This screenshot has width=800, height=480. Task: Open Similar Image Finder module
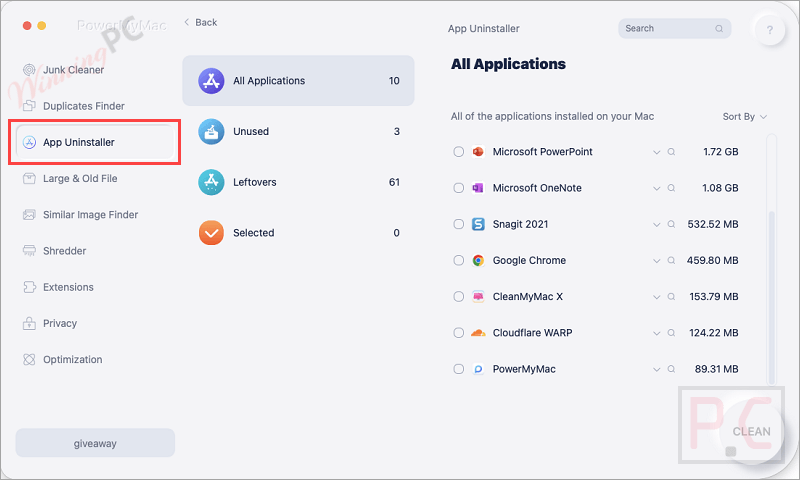[81, 215]
